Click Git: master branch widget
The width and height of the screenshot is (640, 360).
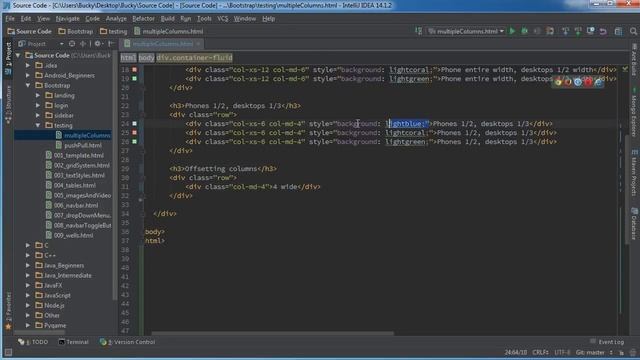coord(594,352)
